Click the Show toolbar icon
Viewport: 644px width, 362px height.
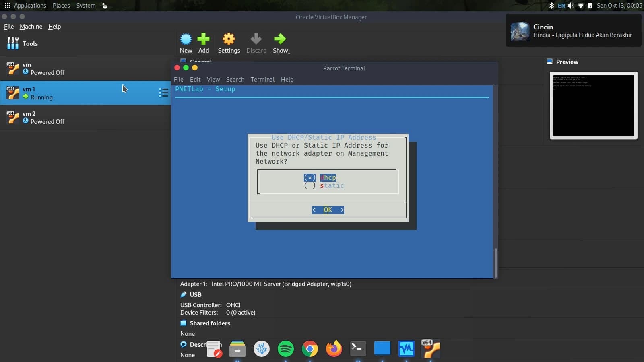[x=281, y=42]
